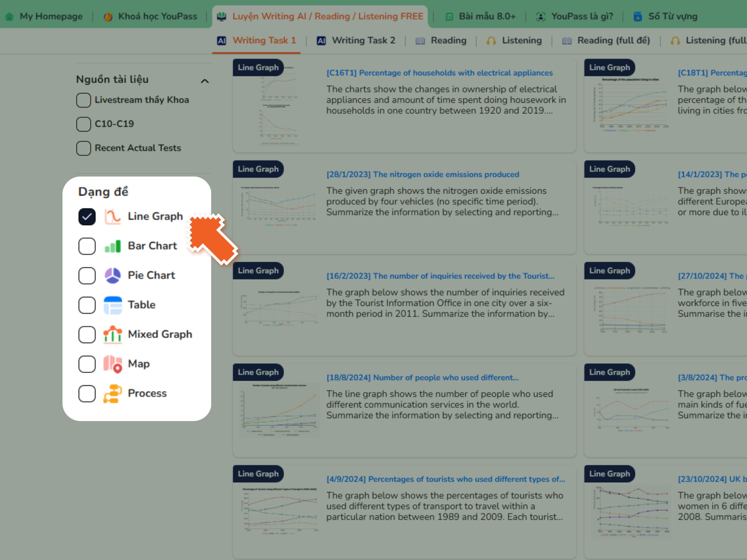Click the Mixed Graph icon

(112, 335)
